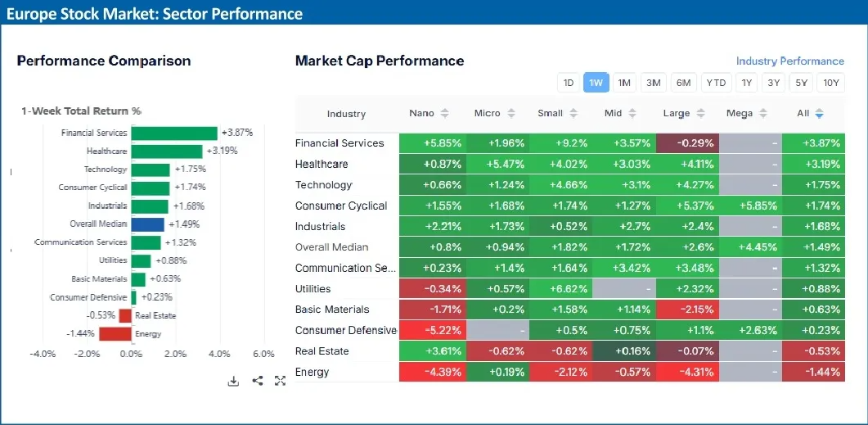Sort by Mega column arrows
Viewport: 868px width, 425px height.
763,114
